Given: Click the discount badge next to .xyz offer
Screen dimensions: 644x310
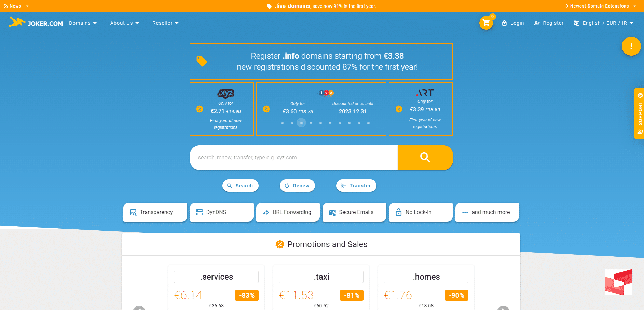Looking at the screenshot, I should 200,109.
